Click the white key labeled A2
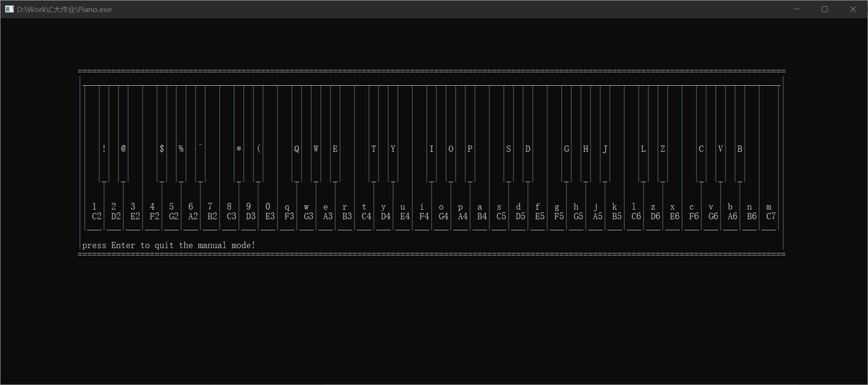This screenshot has width=868, height=385. point(191,212)
